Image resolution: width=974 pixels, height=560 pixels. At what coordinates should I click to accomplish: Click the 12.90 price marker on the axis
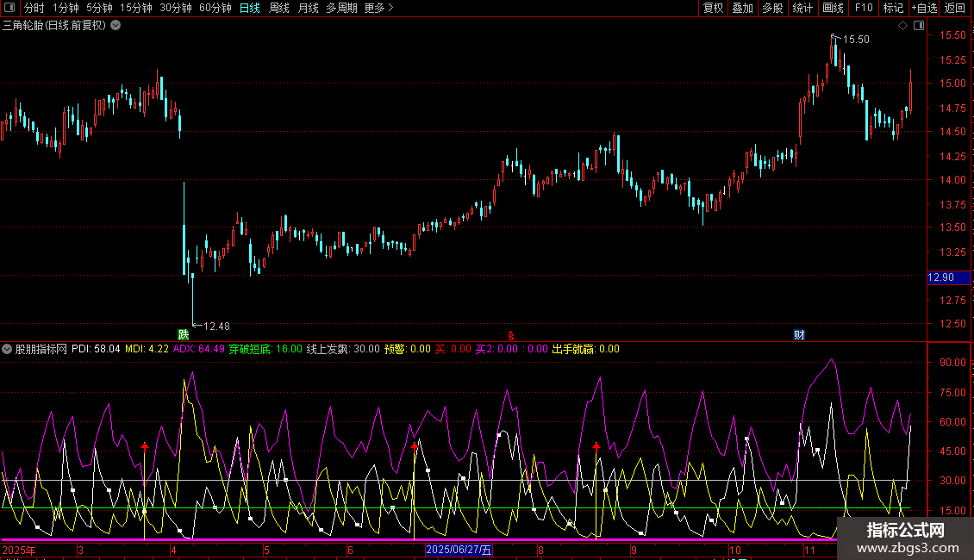(940, 277)
